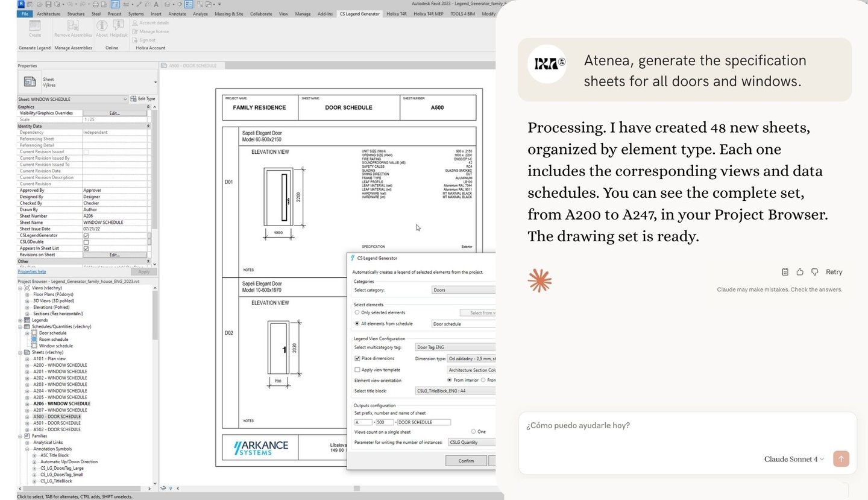Toggle the Appears In Sheet List checkbox
This screenshot has height=500, width=868.
(x=86, y=248)
